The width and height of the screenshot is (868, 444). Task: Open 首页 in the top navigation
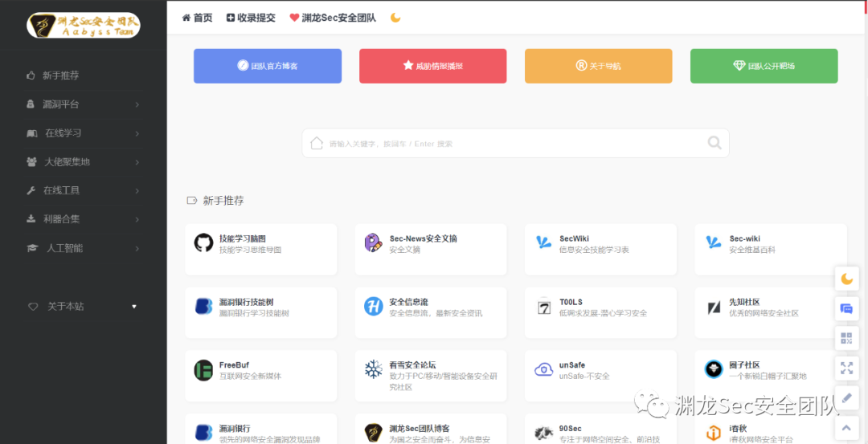pyautogui.click(x=197, y=18)
